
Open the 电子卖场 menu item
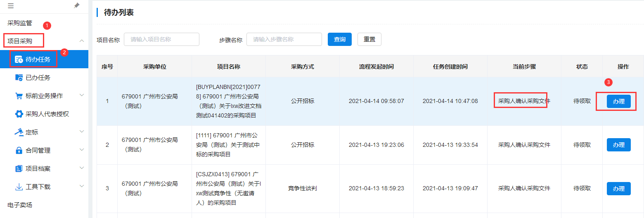pos(20,205)
